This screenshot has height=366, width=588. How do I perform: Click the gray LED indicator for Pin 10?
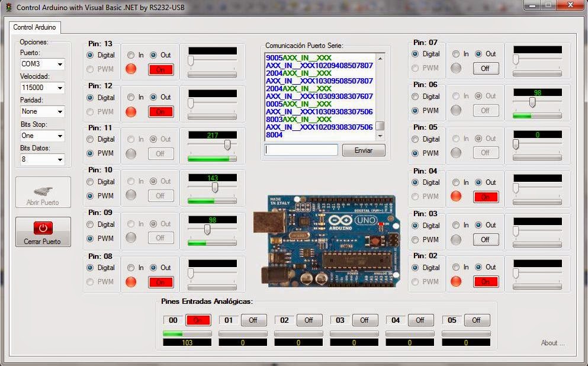pyautogui.click(x=131, y=195)
